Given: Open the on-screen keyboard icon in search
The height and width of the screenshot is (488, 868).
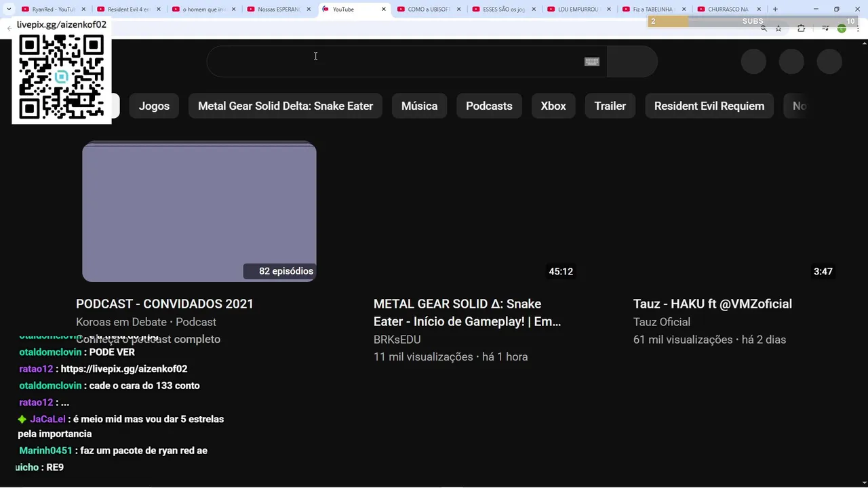Looking at the screenshot, I should click(592, 62).
